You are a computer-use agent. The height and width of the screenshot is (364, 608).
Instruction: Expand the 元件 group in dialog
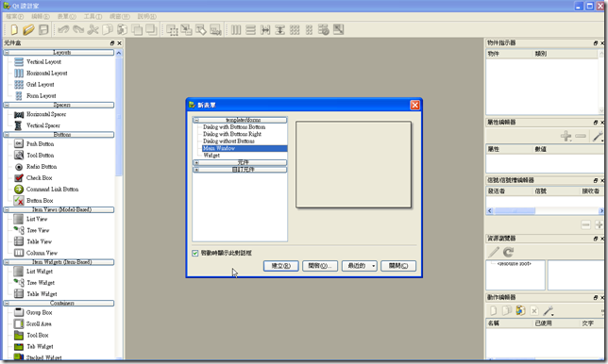coord(196,162)
